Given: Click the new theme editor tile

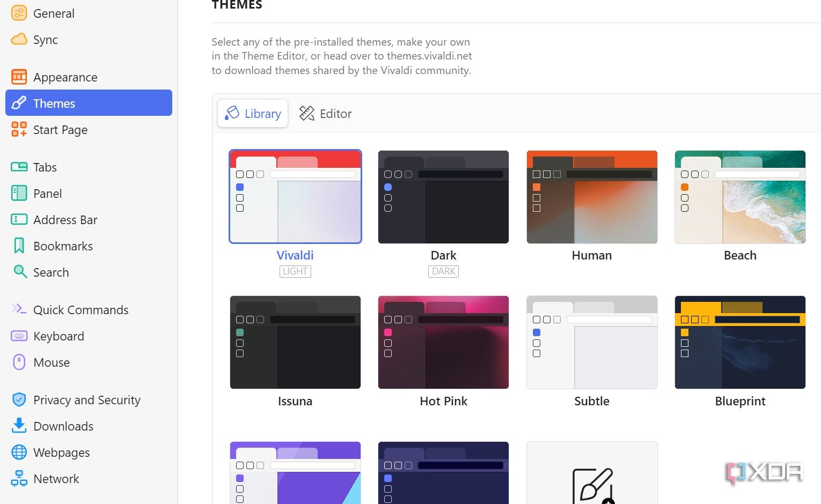Looking at the screenshot, I should pyautogui.click(x=592, y=473).
